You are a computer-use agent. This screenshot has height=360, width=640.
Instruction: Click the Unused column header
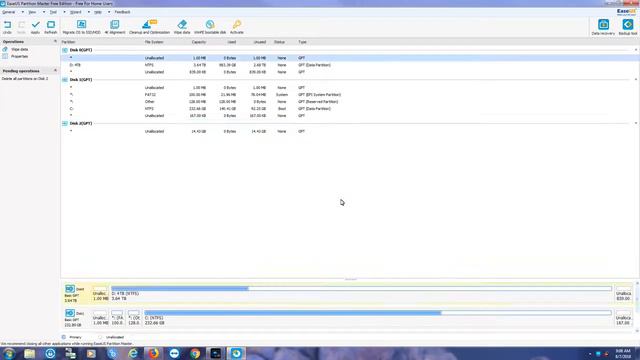260,42
